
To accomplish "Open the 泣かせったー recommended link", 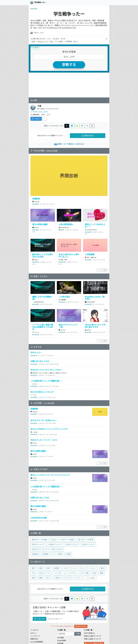I will (x=36, y=352).
